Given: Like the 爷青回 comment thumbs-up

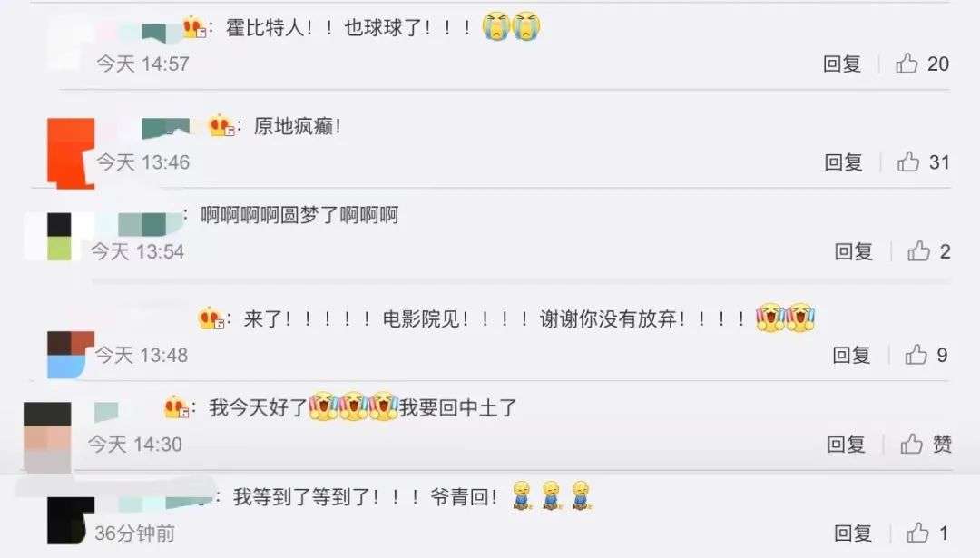Looking at the screenshot, I should [917, 533].
